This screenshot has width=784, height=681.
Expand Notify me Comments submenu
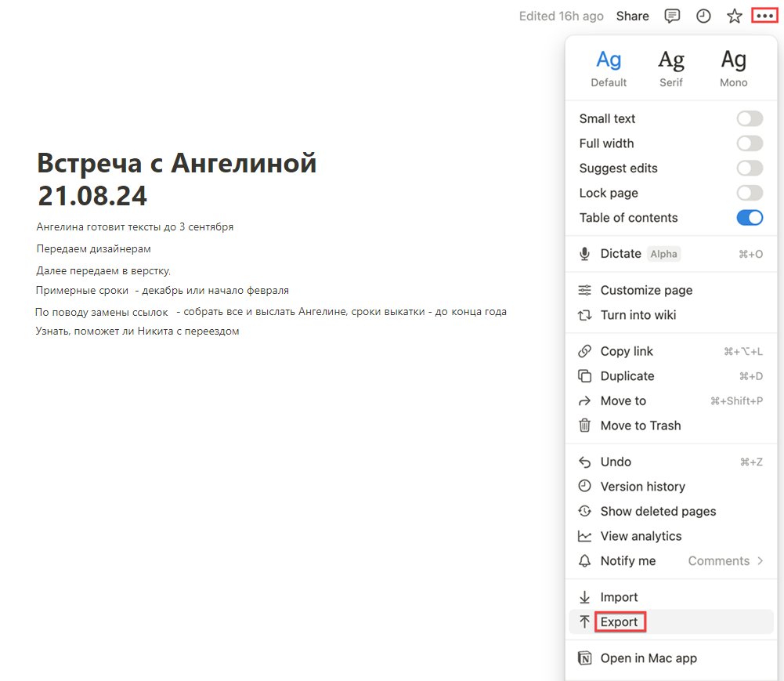pyautogui.click(x=724, y=561)
